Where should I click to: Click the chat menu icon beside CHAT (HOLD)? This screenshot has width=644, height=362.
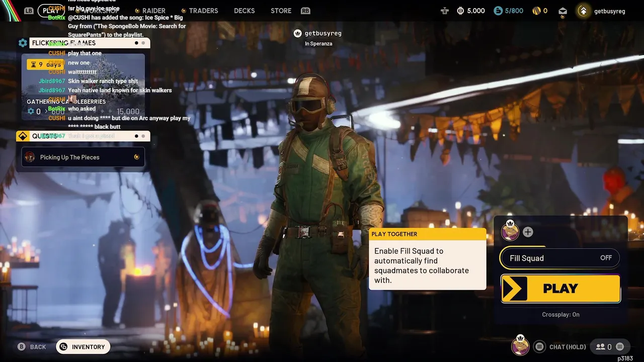[x=539, y=346]
